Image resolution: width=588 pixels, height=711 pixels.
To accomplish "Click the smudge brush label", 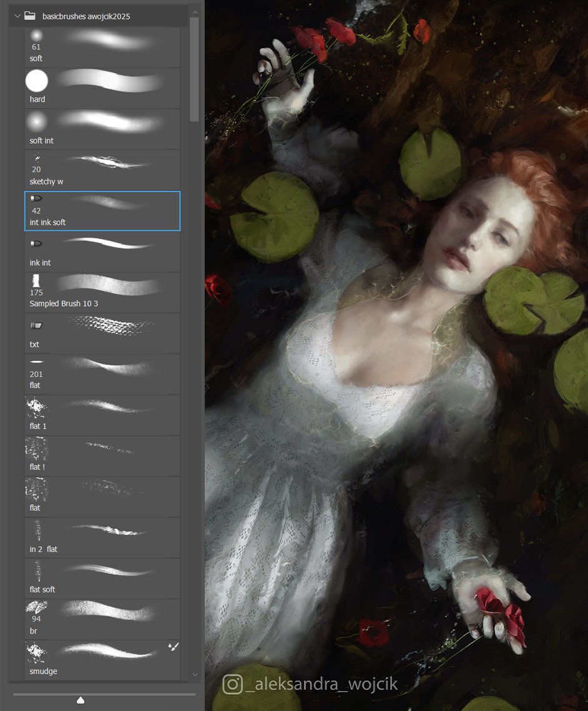I will [44, 671].
